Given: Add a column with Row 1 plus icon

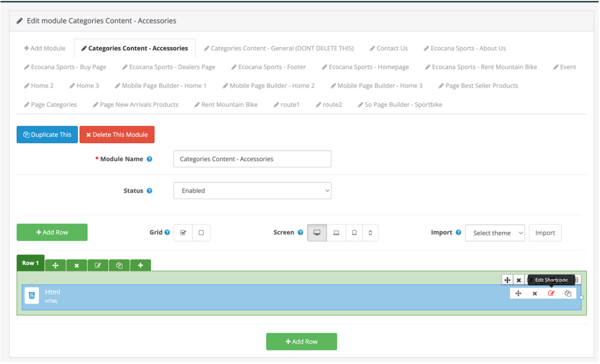Looking at the screenshot, I should click(x=140, y=265).
